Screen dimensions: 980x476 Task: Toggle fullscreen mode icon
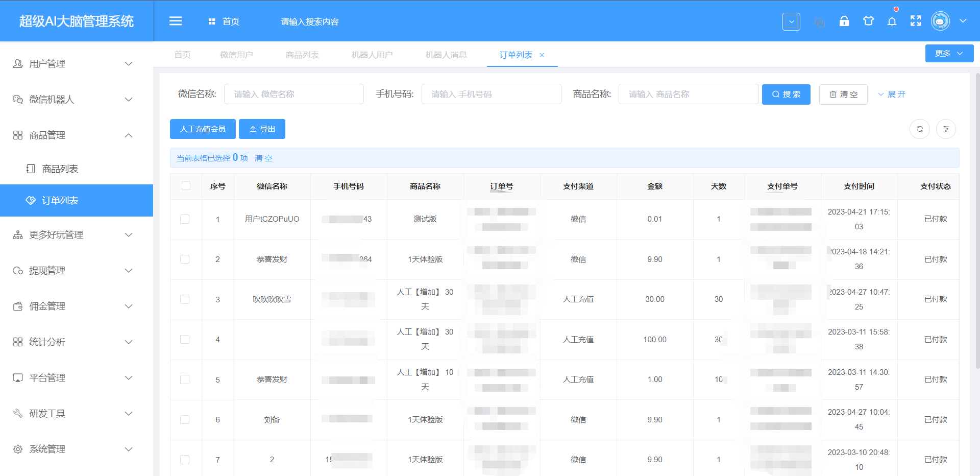point(916,21)
